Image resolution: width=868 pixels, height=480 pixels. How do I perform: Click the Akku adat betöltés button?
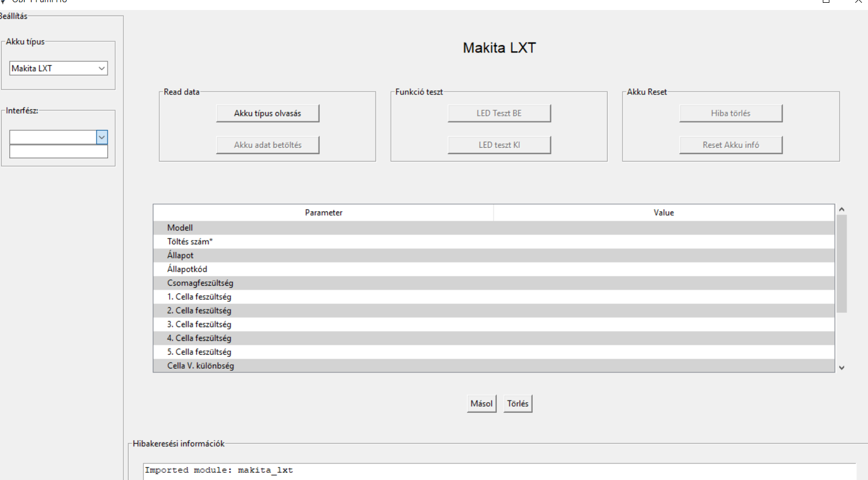pos(267,145)
